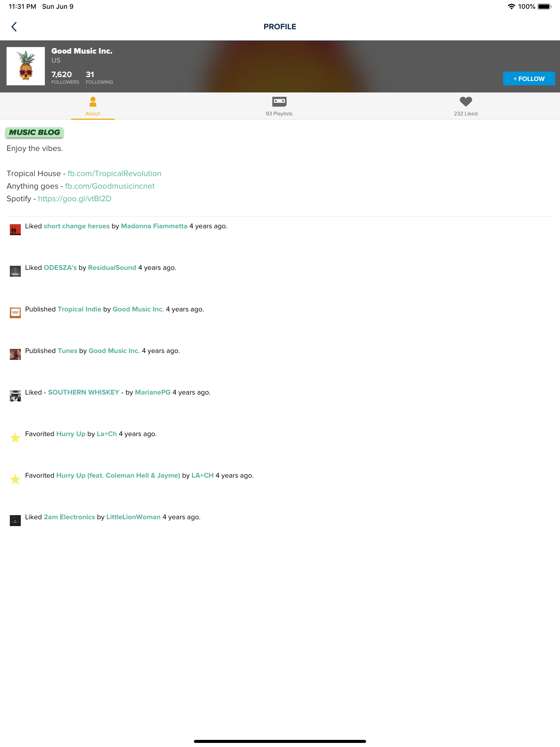Tap the heart liked icon

466,101
